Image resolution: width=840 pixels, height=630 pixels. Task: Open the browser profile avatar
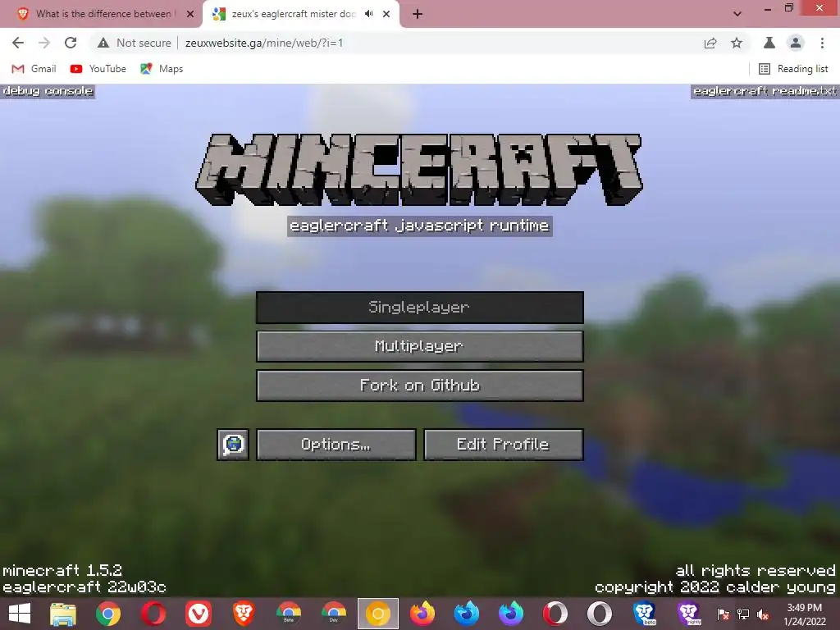pos(796,43)
